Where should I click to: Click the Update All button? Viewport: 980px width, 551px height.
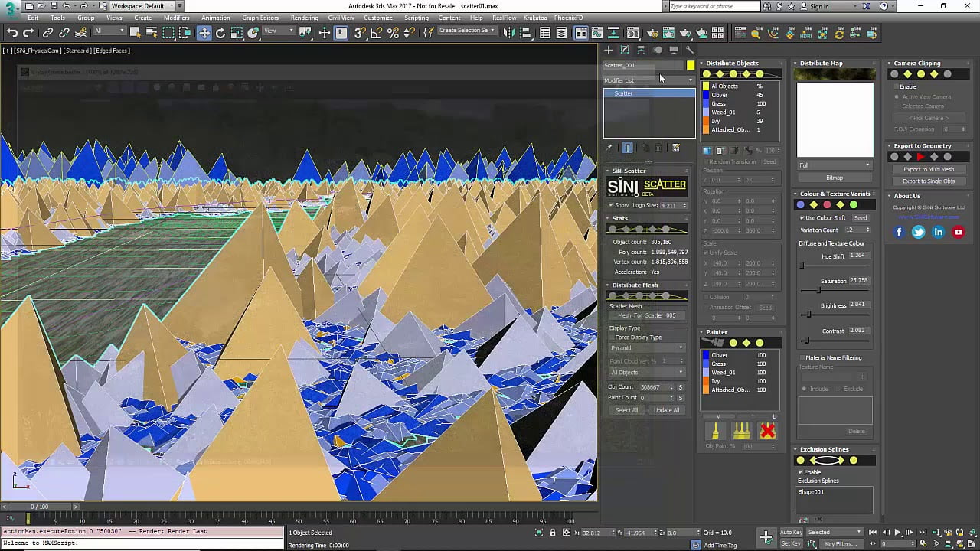coord(665,410)
